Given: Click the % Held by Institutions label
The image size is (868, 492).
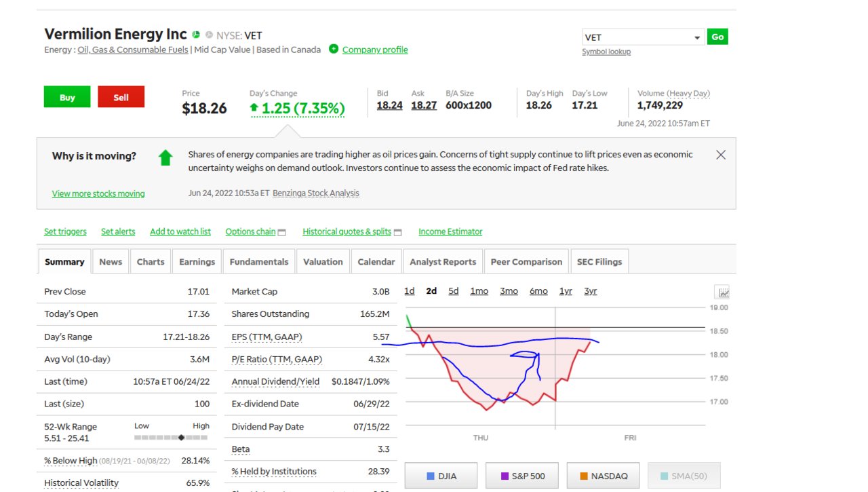Looking at the screenshot, I should tap(274, 472).
